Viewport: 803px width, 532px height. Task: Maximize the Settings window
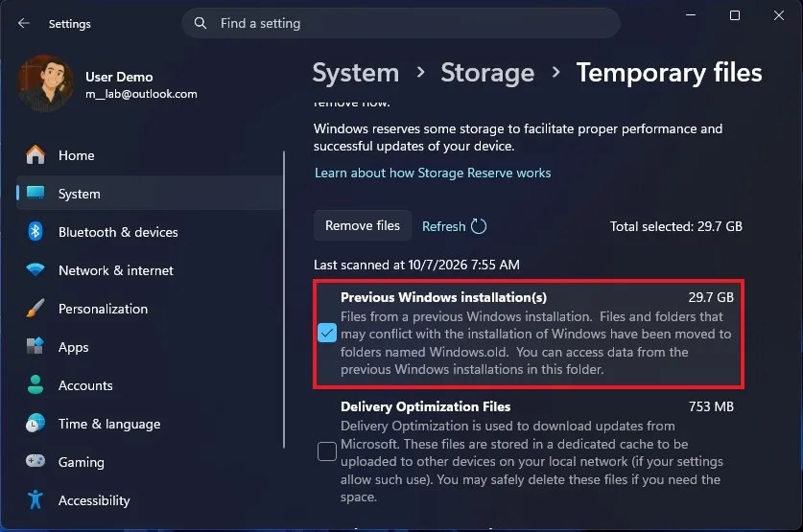point(734,15)
